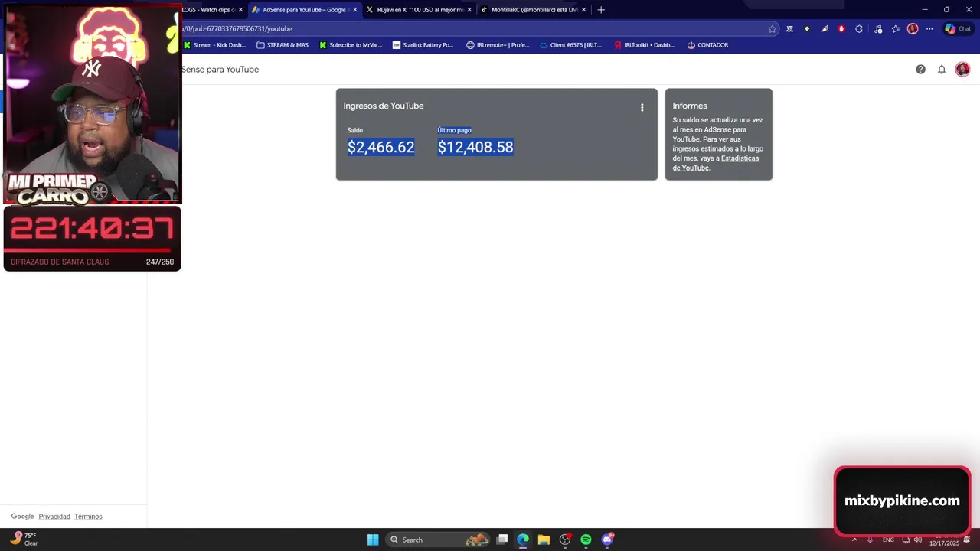980x551 pixels.
Task: Open the browser Settings and more menu
Action: tap(929, 29)
